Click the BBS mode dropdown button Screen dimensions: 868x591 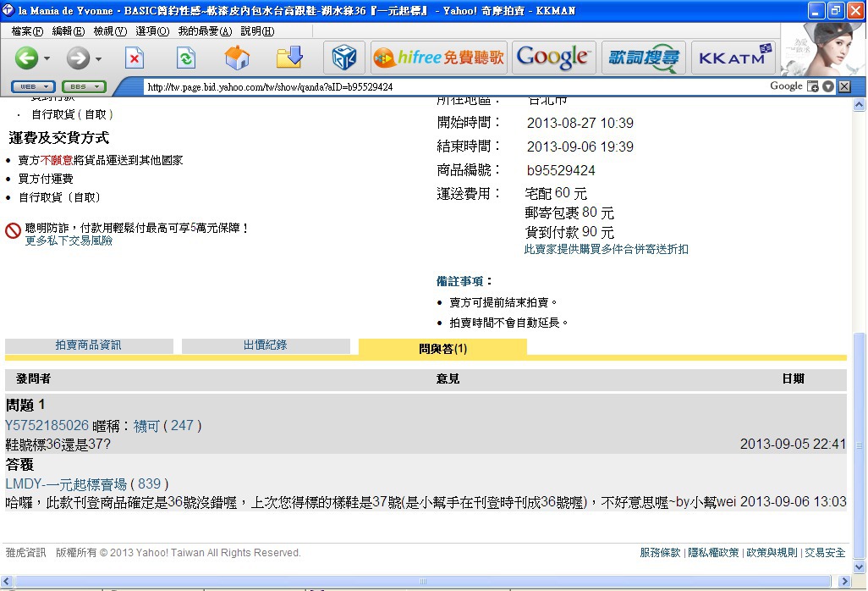tap(84, 87)
